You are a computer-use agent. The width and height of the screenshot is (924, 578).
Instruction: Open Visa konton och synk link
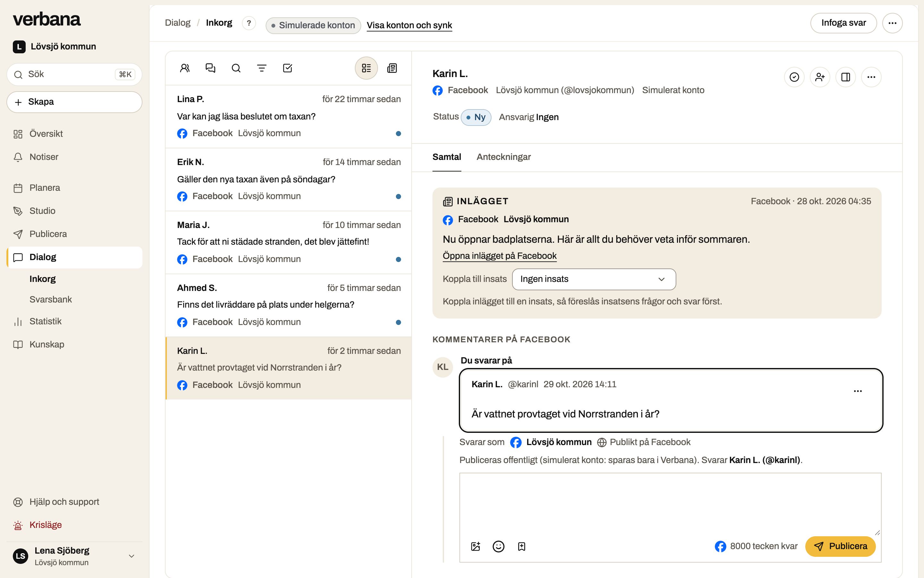pyautogui.click(x=409, y=25)
